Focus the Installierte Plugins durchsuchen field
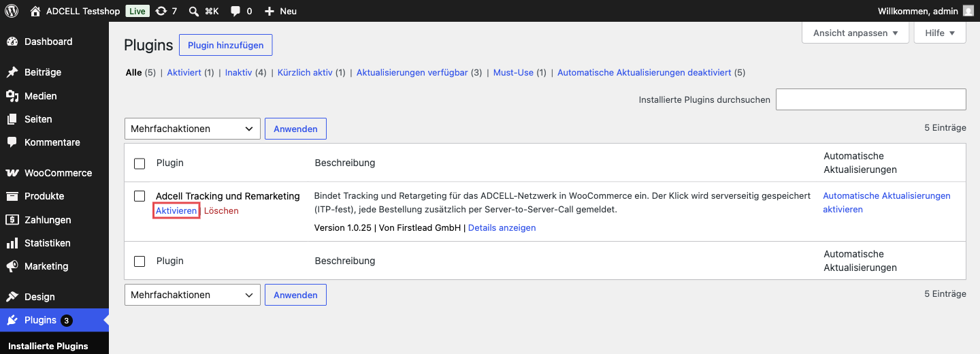The width and height of the screenshot is (980, 354). tap(871, 99)
